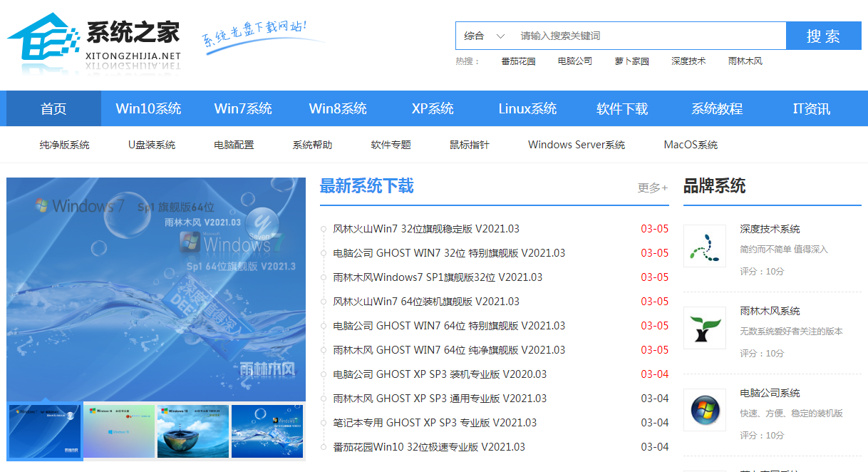The width and height of the screenshot is (868, 472).
Task: Open the 系统教程 navigation tab
Action: pos(717,108)
